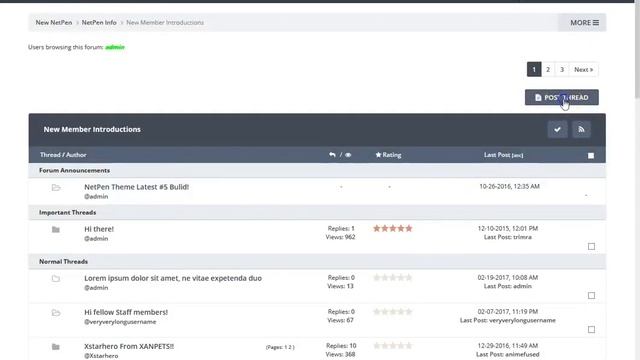Open the Lorem ipsum dolor sit amet thread
This screenshot has height=360, width=640.
[x=173, y=278]
